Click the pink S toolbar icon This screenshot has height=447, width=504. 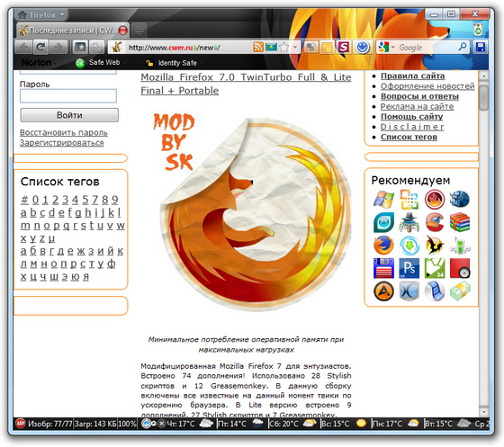(344, 48)
